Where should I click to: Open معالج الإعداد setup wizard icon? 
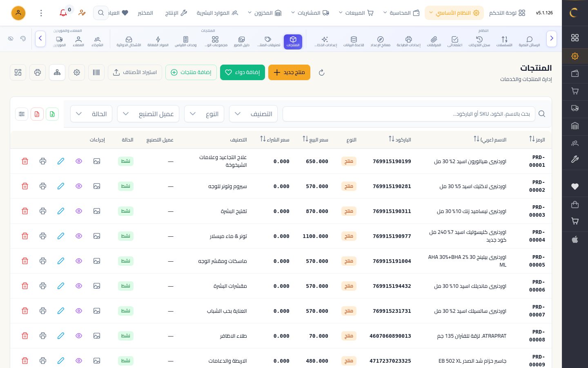tap(380, 42)
